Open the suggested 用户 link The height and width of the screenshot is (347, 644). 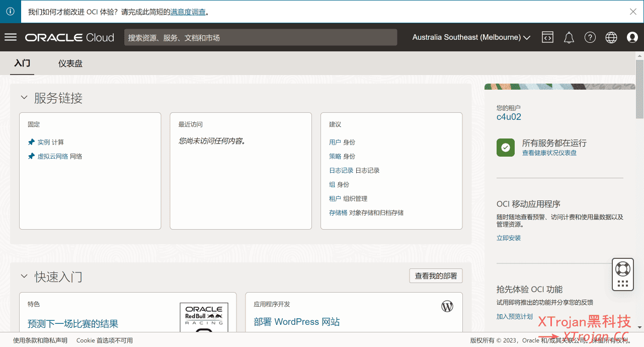click(x=335, y=142)
